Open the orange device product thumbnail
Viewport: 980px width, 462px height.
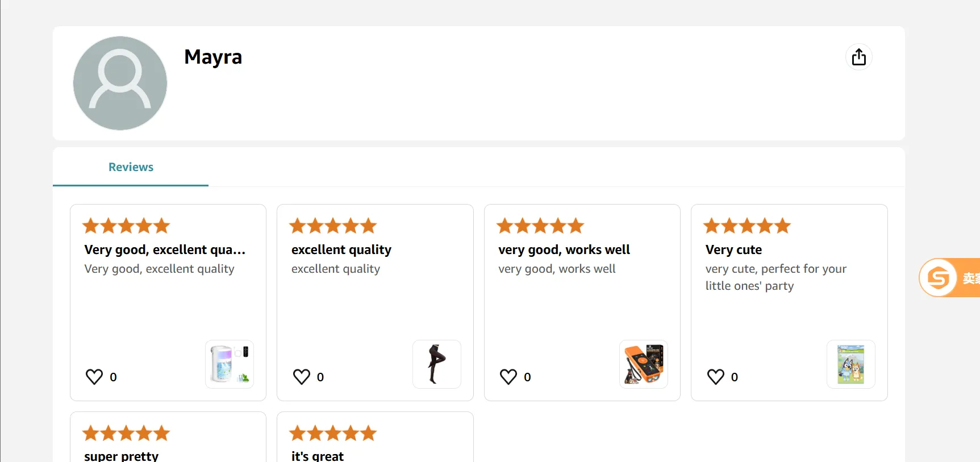[644, 364]
